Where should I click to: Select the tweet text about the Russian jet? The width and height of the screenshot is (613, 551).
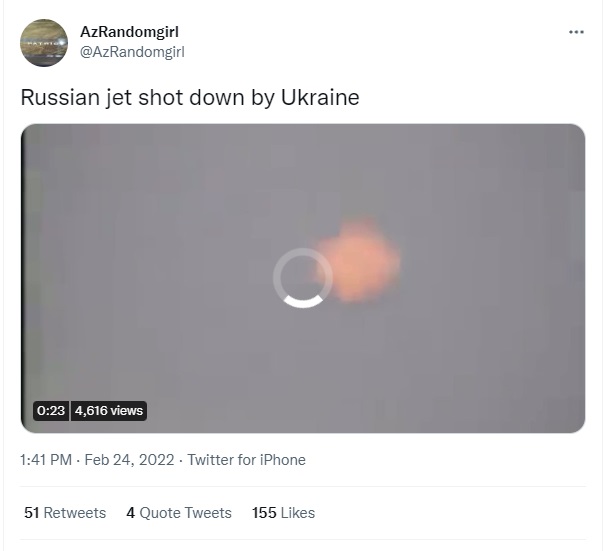[190, 97]
